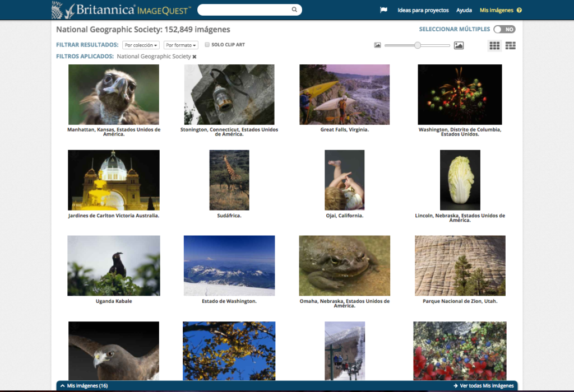
Task: Click the search magnifying glass icon
Action: [x=294, y=10]
